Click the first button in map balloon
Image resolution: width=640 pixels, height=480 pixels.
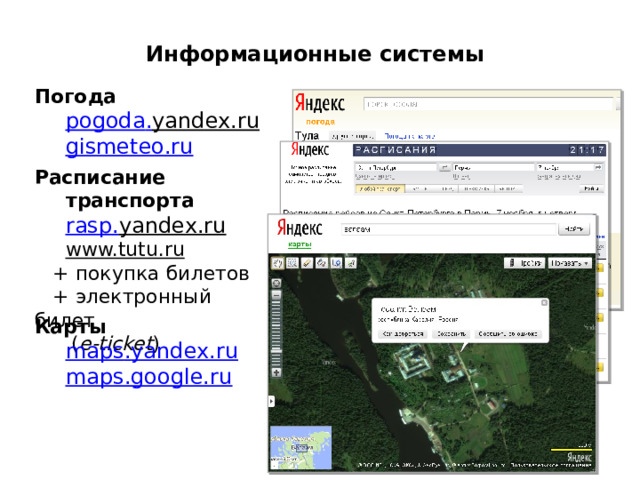pyautogui.click(x=402, y=334)
